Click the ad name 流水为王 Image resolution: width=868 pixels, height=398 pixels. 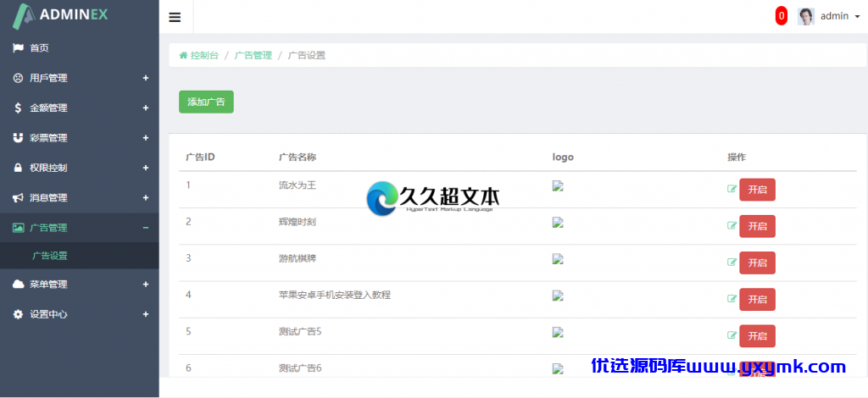click(298, 185)
